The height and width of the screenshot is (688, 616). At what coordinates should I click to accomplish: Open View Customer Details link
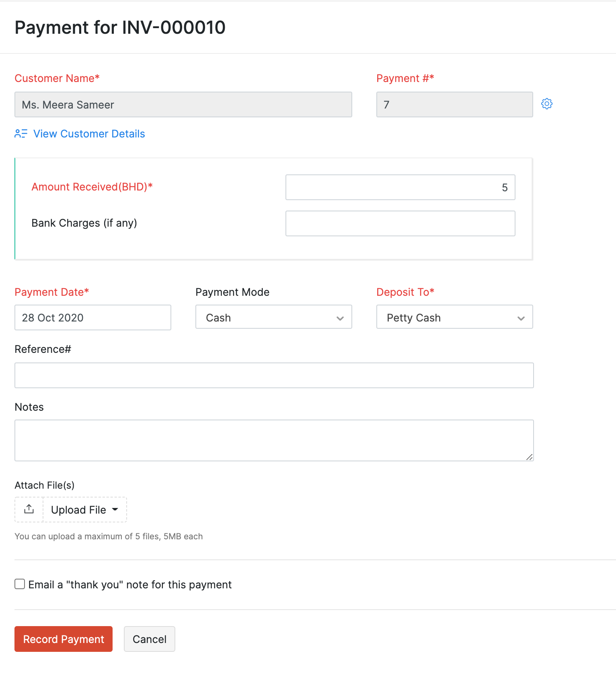(89, 134)
